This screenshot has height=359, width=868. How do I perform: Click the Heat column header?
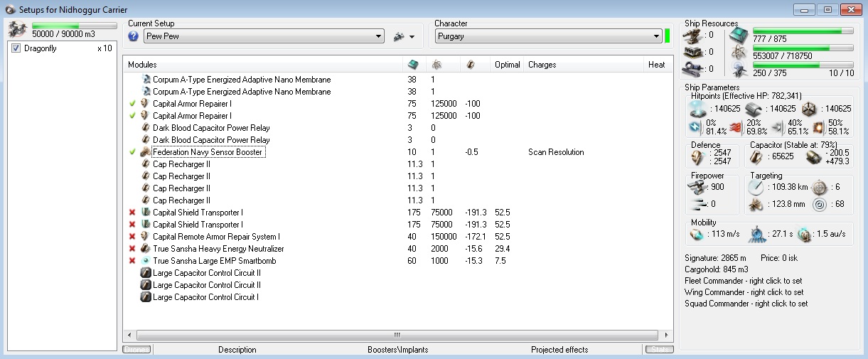point(657,65)
